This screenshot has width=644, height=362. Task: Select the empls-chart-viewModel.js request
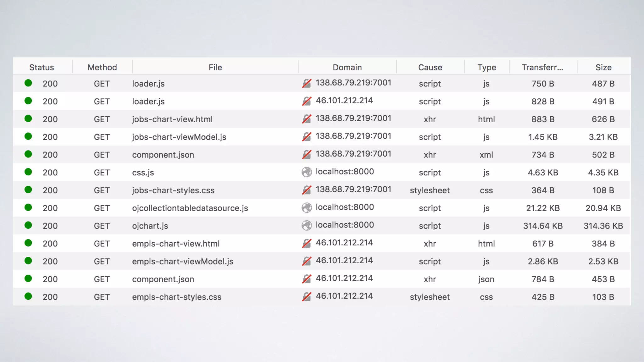click(182, 261)
